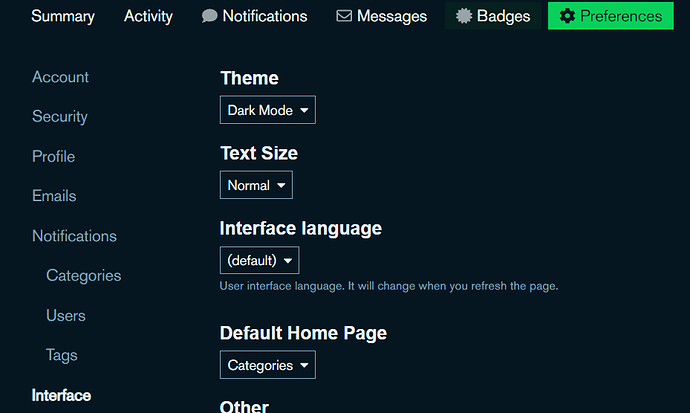Image resolution: width=690 pixels, height=413 pixels.
Task: Open Notifications in the left sidebar
Action: [x=74, y=236]
